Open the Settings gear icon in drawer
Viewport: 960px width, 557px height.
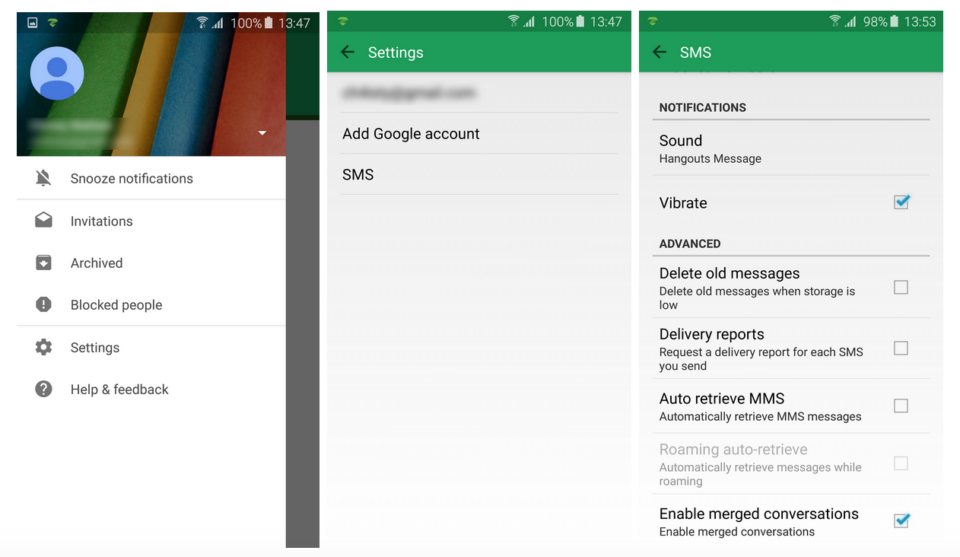coord(43,347)
